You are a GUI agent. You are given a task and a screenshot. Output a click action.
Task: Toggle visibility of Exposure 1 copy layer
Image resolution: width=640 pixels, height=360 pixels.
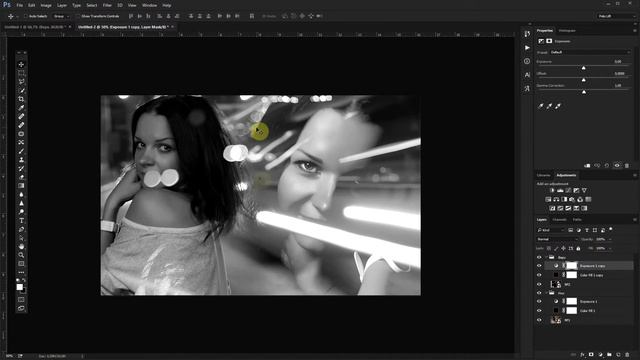[x=539, y=266]
